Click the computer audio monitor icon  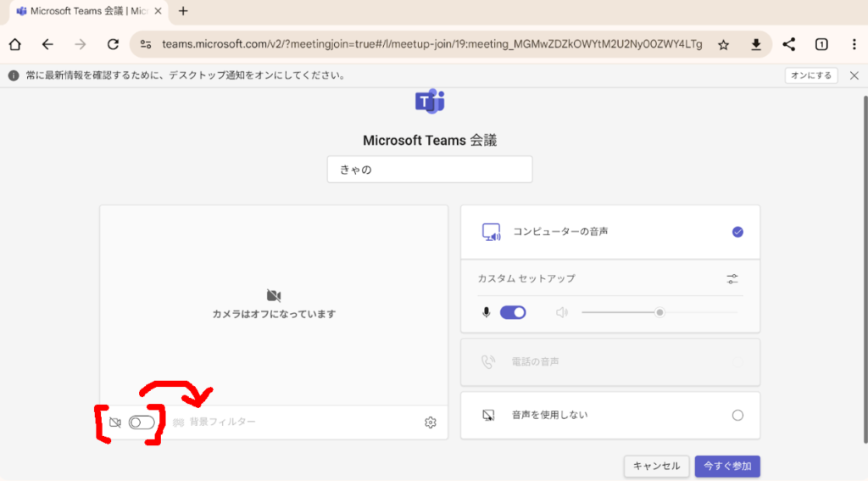pyautogui.click(x=491, y=232)
